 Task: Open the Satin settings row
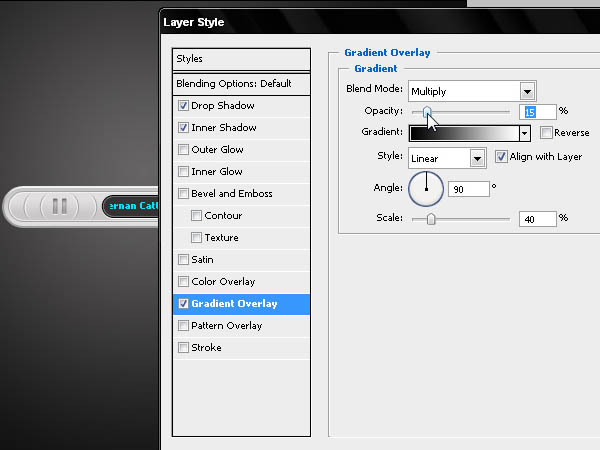[x=241, y=259]
